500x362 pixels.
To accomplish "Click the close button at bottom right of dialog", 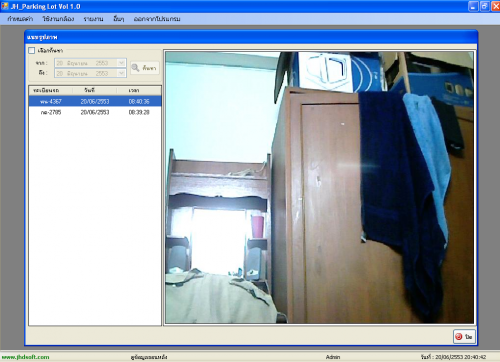I will 464,336.
